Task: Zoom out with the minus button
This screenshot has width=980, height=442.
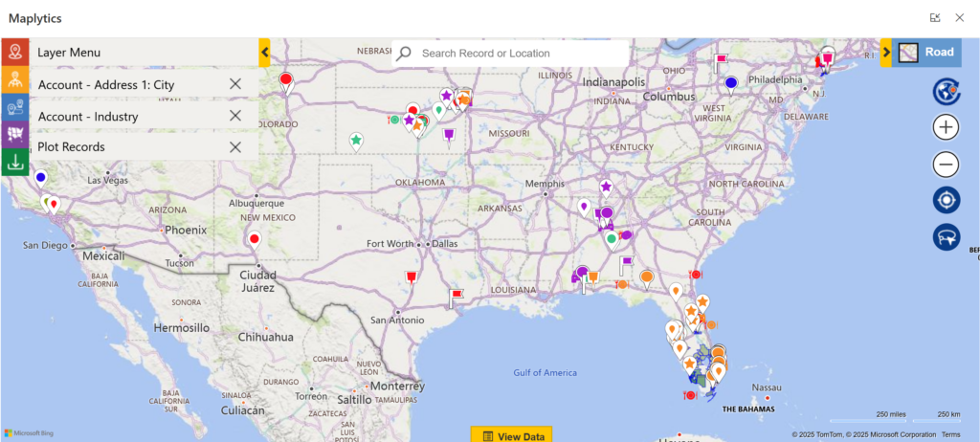Action: (x=947, y=166)
